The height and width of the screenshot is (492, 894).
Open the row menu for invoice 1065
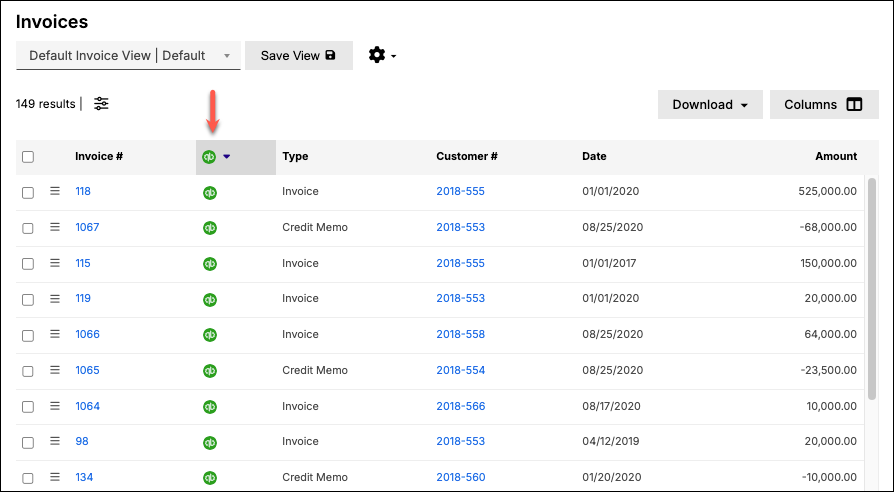pos(55,370)
